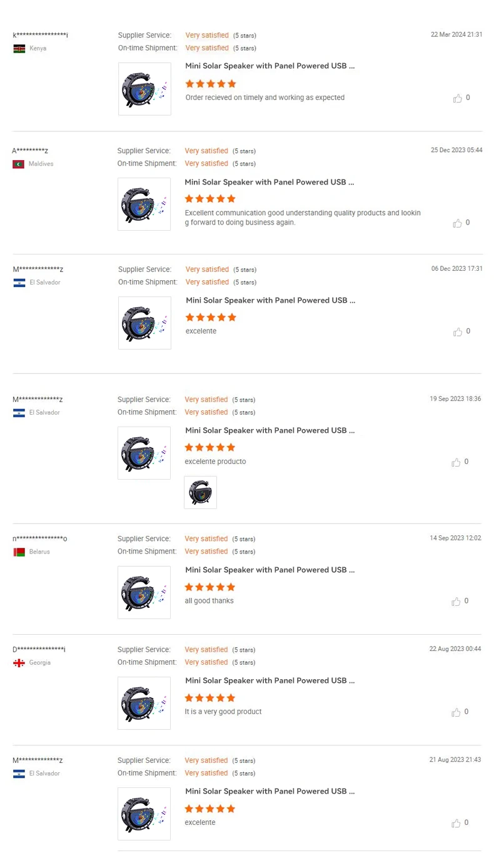
Task: Like the 06 Dec 2023 'excelente' review
Action: pos(457,332)
